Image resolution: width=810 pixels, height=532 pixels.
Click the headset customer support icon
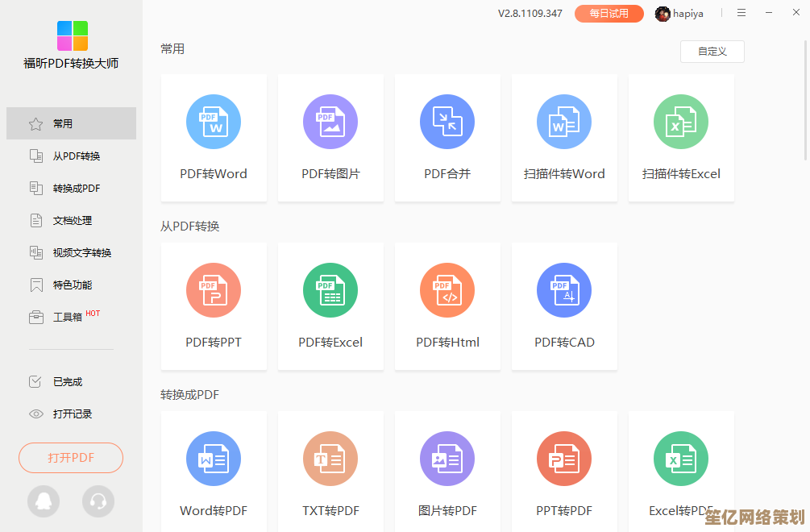click(x=98, y=501)
